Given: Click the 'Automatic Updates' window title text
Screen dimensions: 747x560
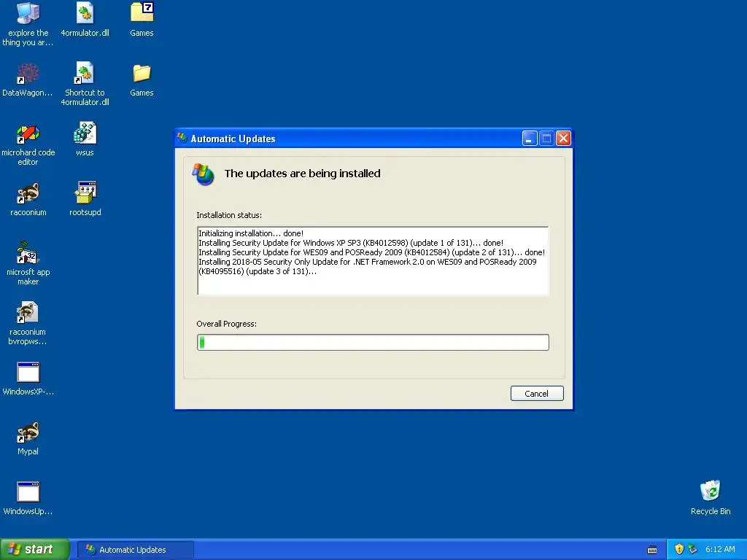Looking at the screenshot, I should [x=233, y=139].
